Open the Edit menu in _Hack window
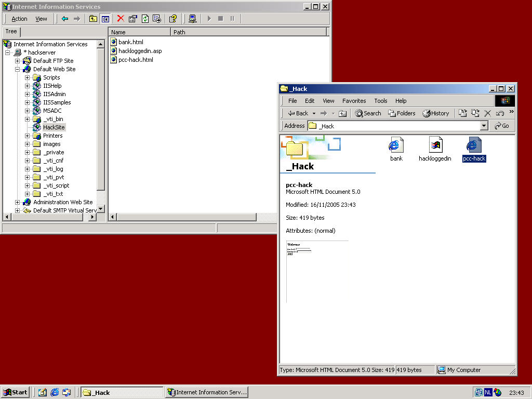 (310, 101)
